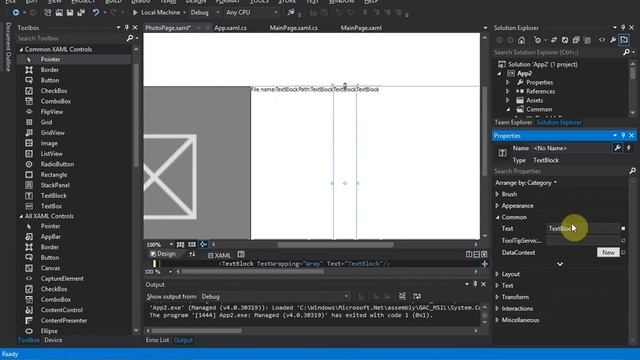Collapse All XAML Controls group
The height and width of the screenshot is (360, 640).
pyautogui.click(x=21, y=216)
